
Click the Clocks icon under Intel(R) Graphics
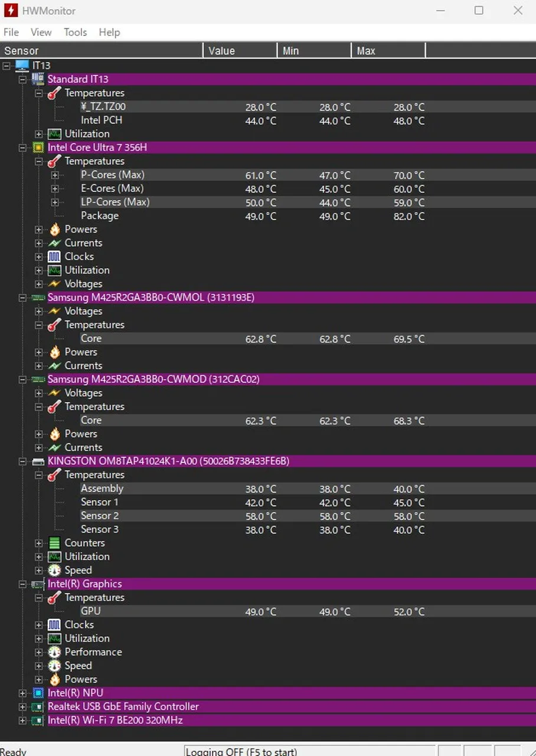click(x=54, y=625)
